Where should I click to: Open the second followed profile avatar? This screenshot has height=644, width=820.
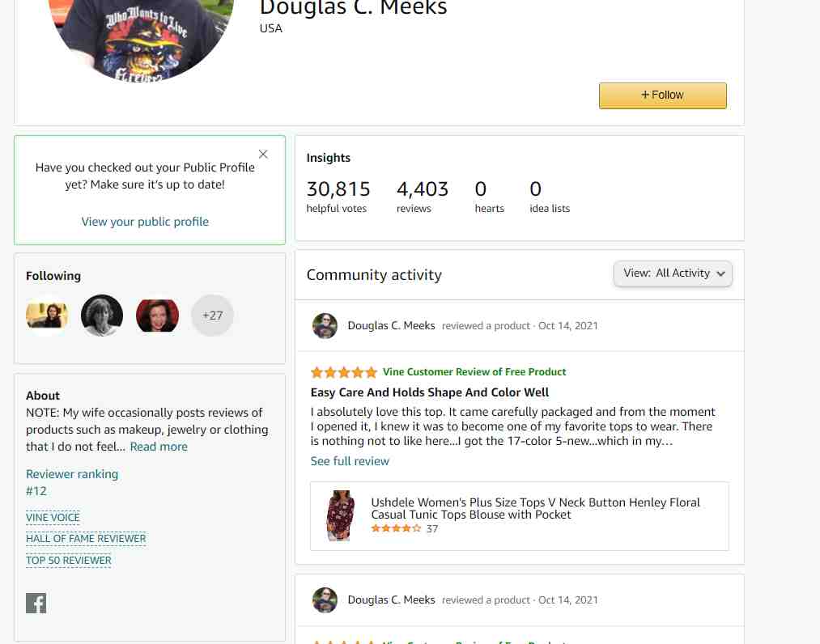tap(102, 316)
